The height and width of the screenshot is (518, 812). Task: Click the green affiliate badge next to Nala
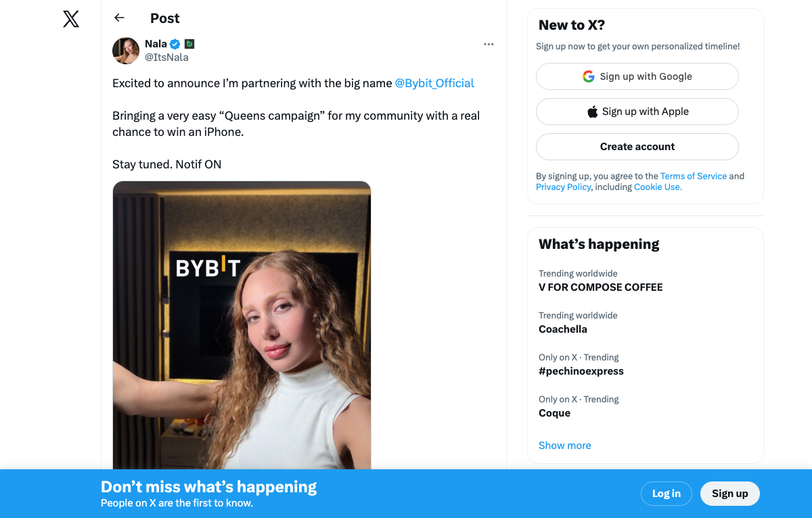(189, 44)
